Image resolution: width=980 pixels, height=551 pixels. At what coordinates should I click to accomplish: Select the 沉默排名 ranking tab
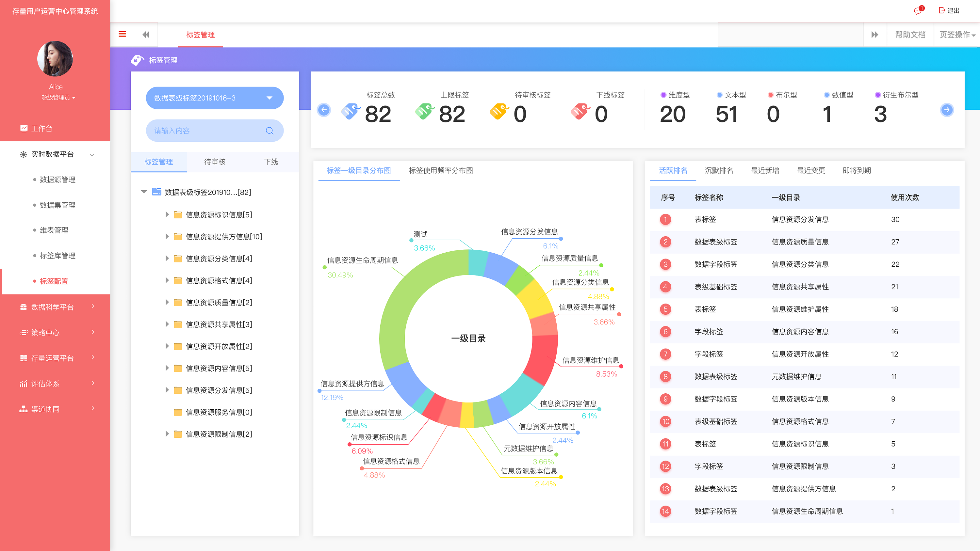(x=719, y=170)
